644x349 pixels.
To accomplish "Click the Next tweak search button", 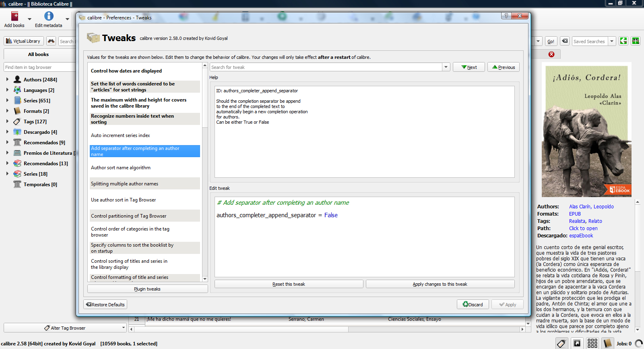I will click(x=469, y=67).
